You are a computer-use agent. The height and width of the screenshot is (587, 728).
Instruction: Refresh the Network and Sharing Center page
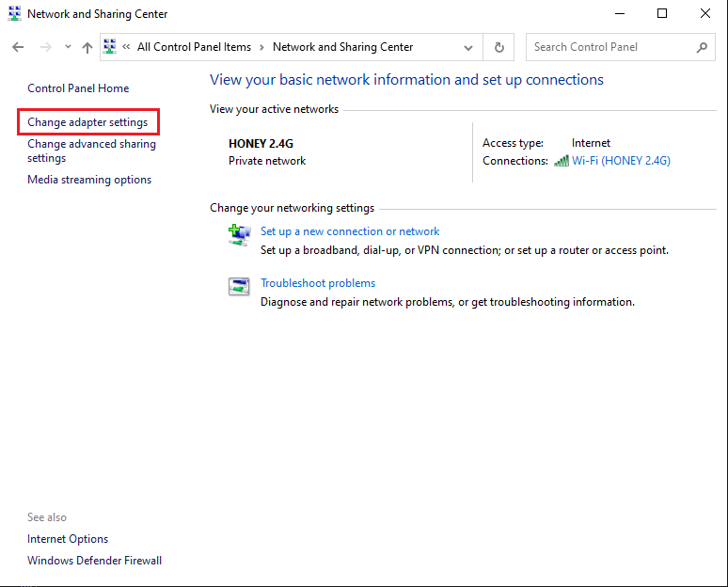point(499,47)
